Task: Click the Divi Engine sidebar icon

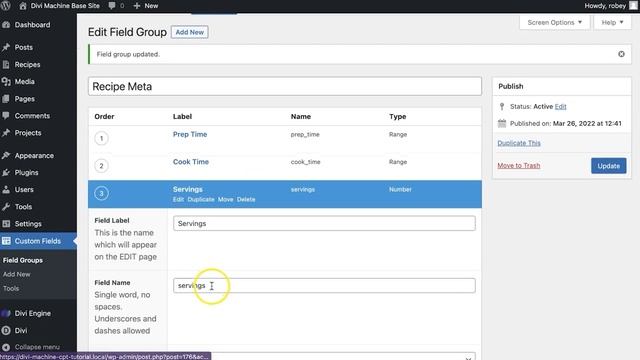Action: pos(6,313)
